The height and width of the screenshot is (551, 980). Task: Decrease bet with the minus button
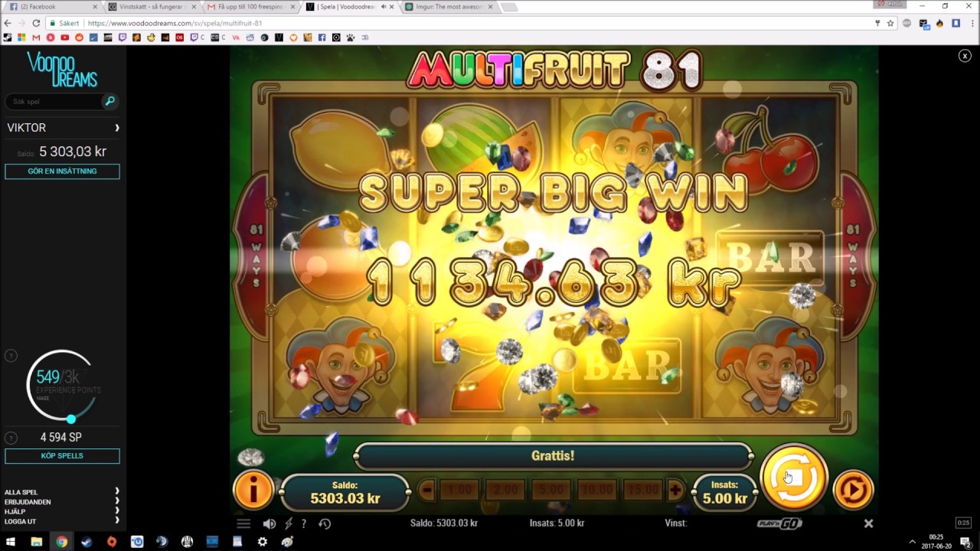point(427,490)
